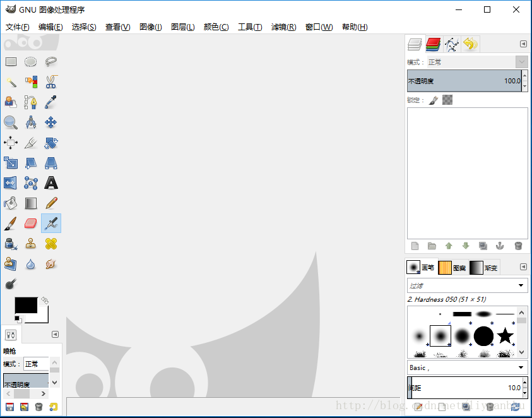The height and width of the screenshot is (418, 532).
Task: Switch to the Paths dialog tab
Action: click(452, 44)
